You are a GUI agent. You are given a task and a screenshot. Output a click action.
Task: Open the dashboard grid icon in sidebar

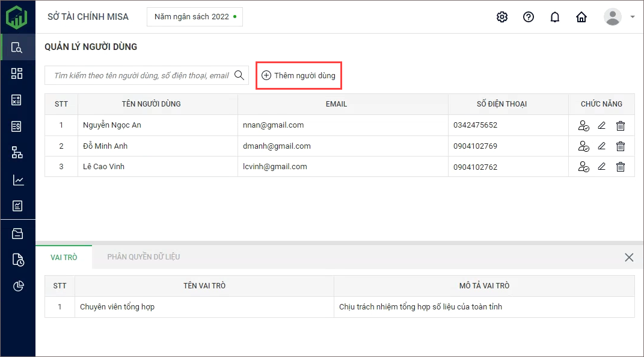point(17,73)
